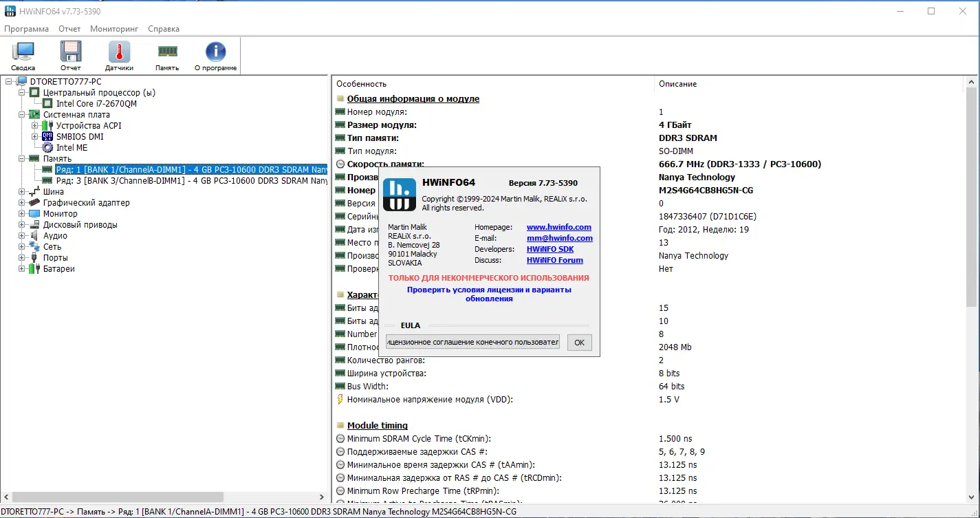The height and width of the screenshot is (518, 980).
Task: Click the value 666.7 MHz (DDR3-1333 / PC3-10600)
Action: point(740,164)
